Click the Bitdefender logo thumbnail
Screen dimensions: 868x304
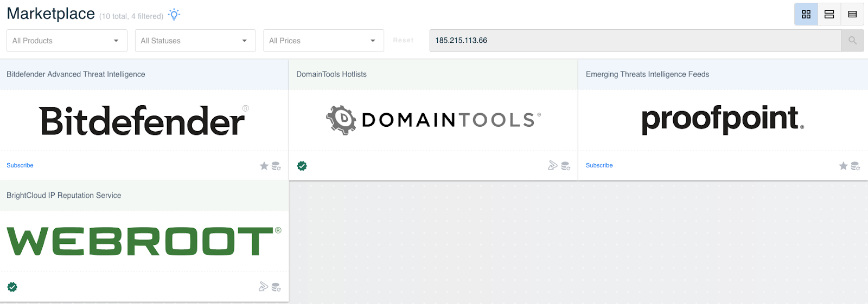(x=144, y=120)
